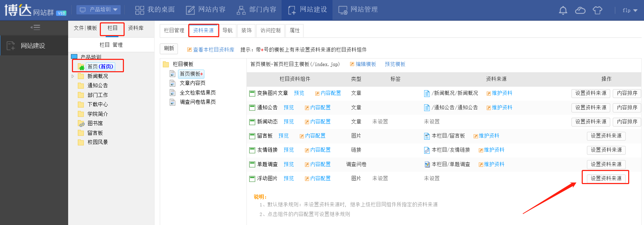Click the 图书馆 linked folder icon
Screen dimensions: 644x225
[x=81, y=124]
